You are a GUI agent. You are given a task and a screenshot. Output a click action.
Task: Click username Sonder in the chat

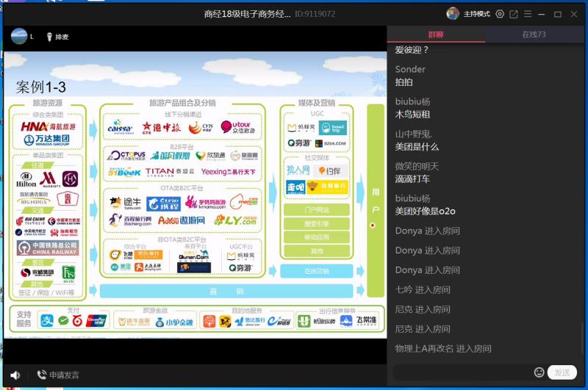pyautogui.click(x=410, y=69)
